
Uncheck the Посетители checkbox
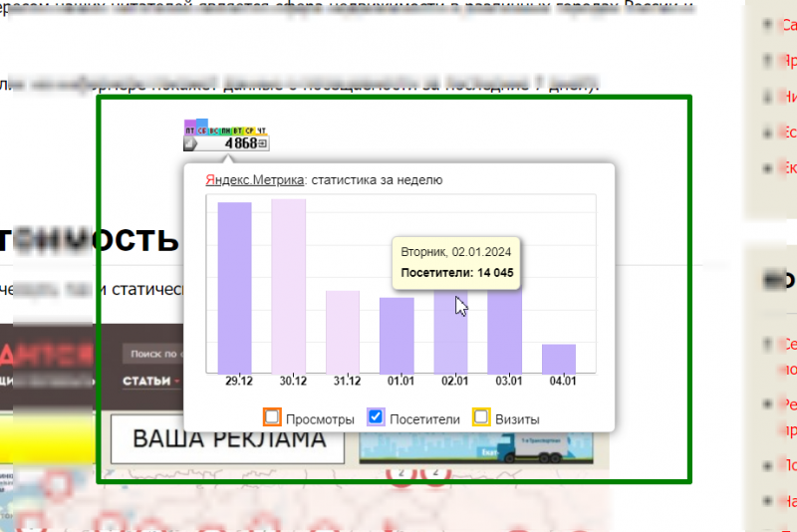click(376, 417)
